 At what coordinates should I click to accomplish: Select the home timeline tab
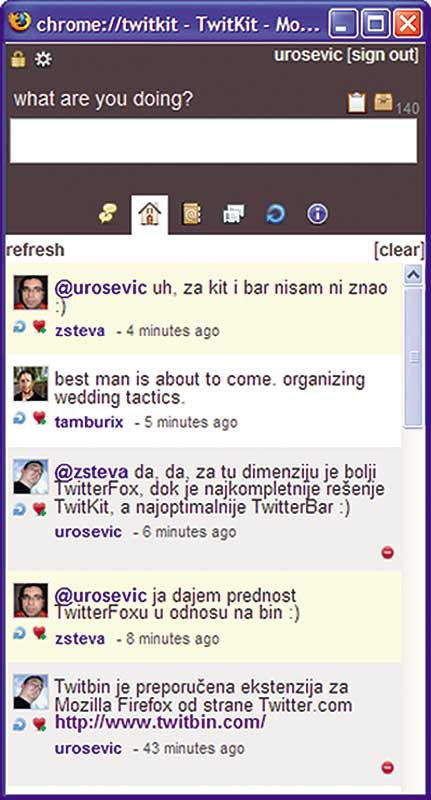(149, 213)
